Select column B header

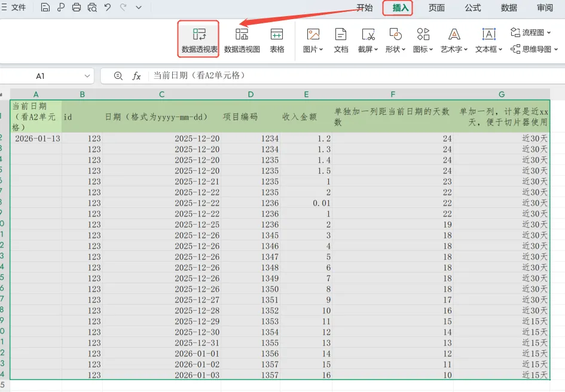point(82,94)
